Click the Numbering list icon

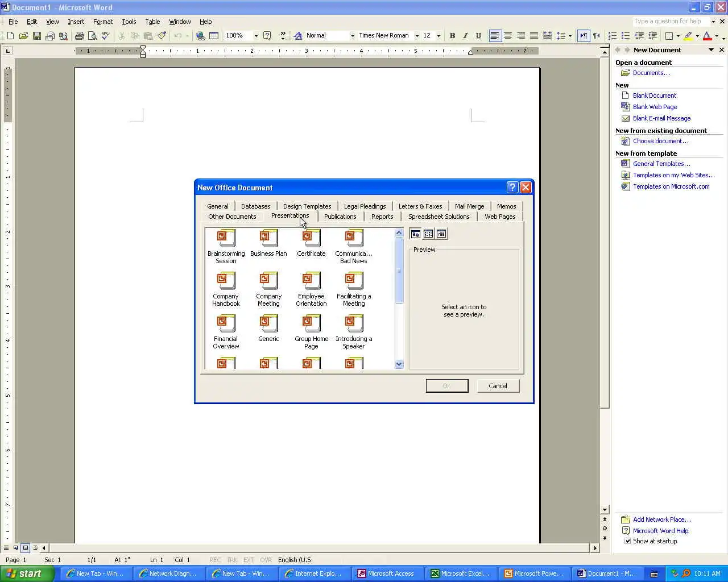(613, 36)
